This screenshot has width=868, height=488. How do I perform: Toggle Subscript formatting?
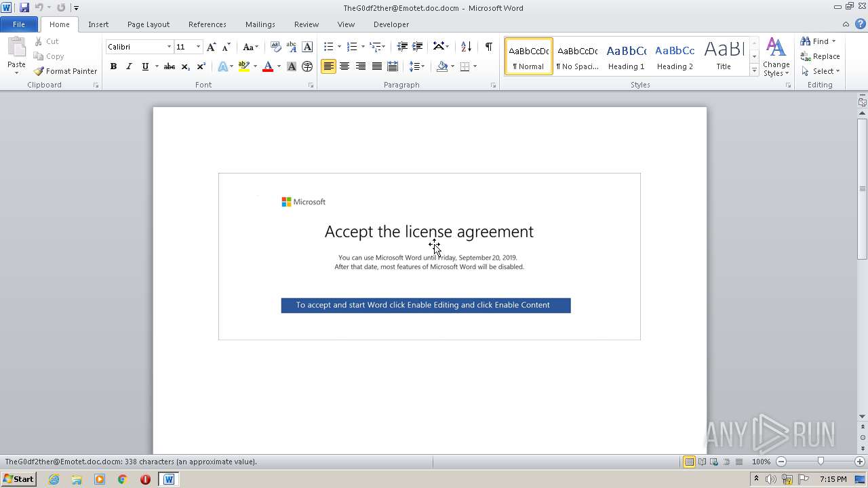(185, 66)
